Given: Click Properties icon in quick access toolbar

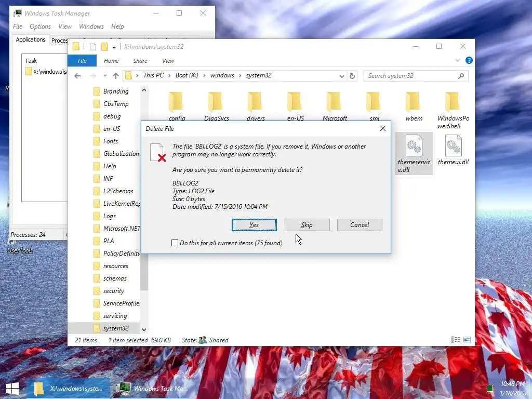Looking at the screenshot, I should click(x=92, y=46).
